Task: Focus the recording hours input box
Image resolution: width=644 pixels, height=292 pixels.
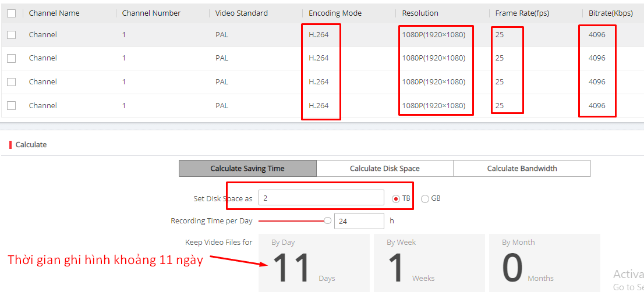Action: pyautogui.click(x=359, y=221)
